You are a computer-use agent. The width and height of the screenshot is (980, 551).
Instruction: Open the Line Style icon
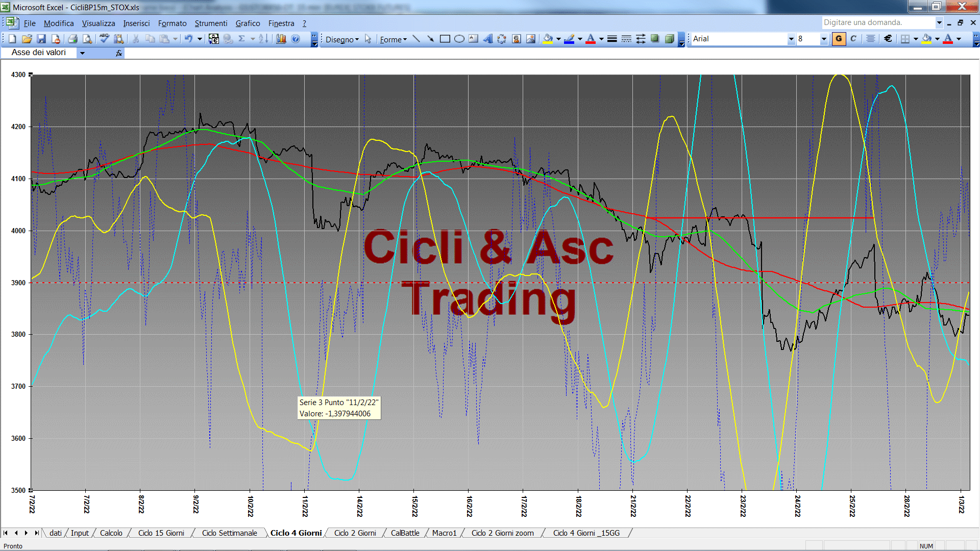click(612, 39)
